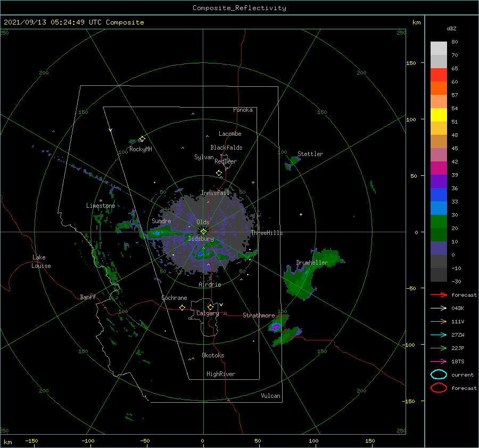Viewport: 479px width, 448px height.
Task: Click the Sylvan label
Action: [204, 157]
